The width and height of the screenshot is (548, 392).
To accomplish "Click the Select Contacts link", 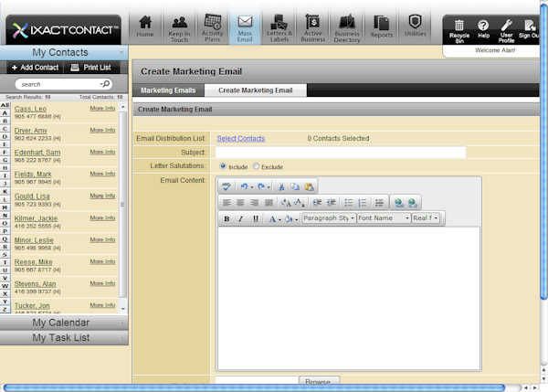I will pyautogui.click(x=240, y=139).
